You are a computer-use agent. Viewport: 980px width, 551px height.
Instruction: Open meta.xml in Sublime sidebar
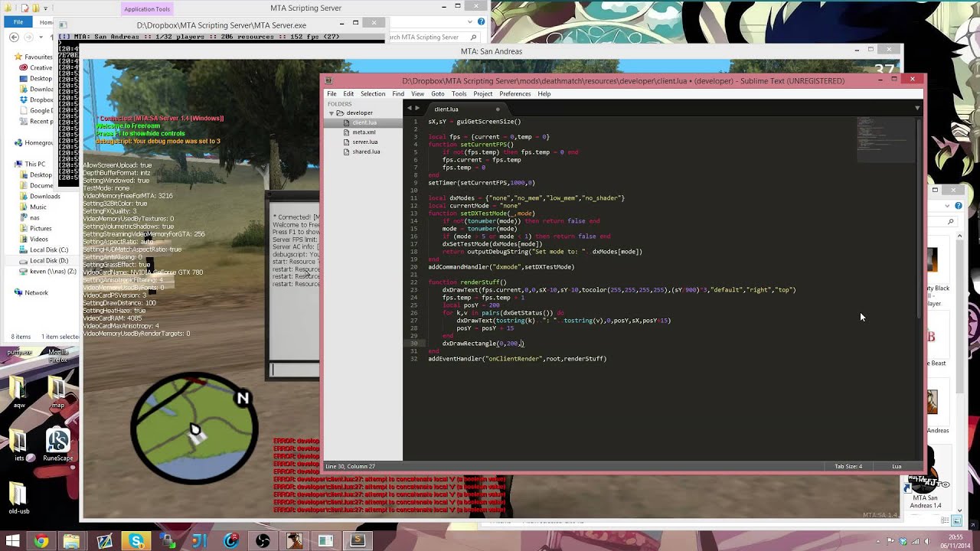click(x=364, y=132)
